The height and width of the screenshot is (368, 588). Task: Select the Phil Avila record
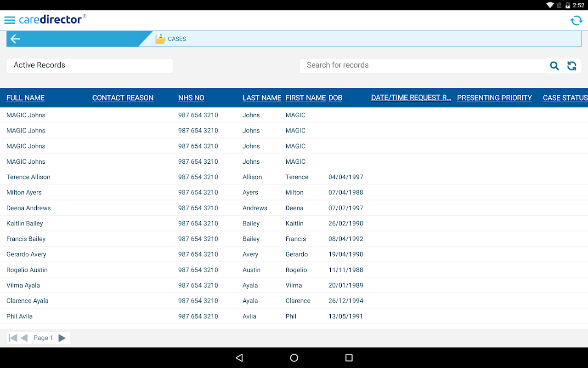294,316
